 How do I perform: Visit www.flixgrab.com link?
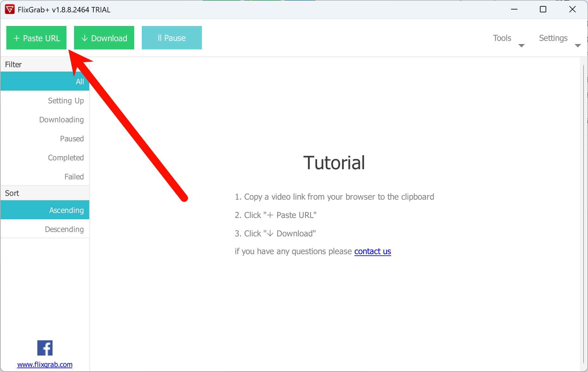[x=45, y=364]
